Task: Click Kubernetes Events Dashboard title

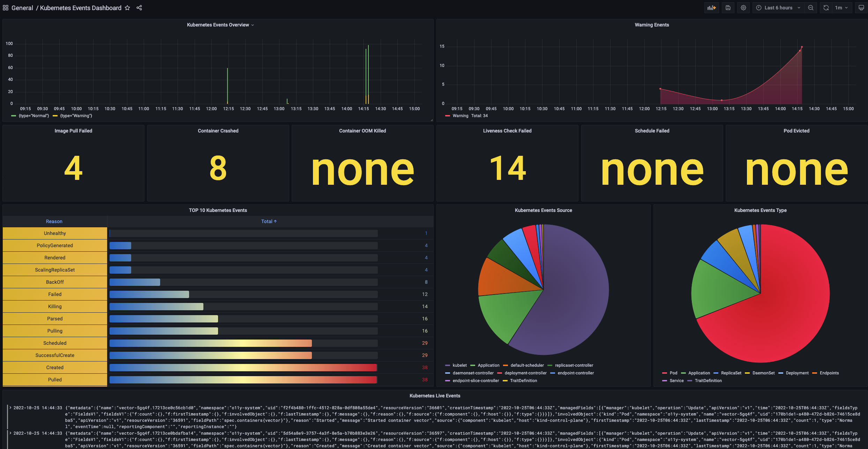Action: pyautogui.click(x=81, y=8)
